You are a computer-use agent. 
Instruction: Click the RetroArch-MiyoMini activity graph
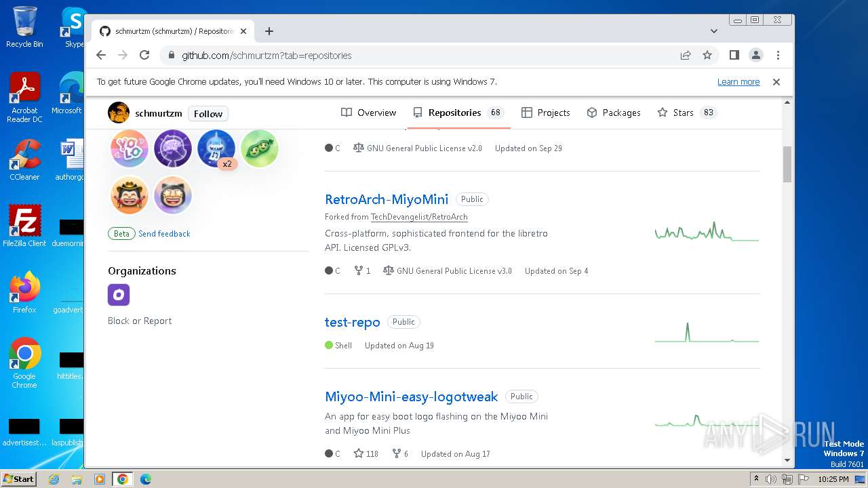pos(707,232)
